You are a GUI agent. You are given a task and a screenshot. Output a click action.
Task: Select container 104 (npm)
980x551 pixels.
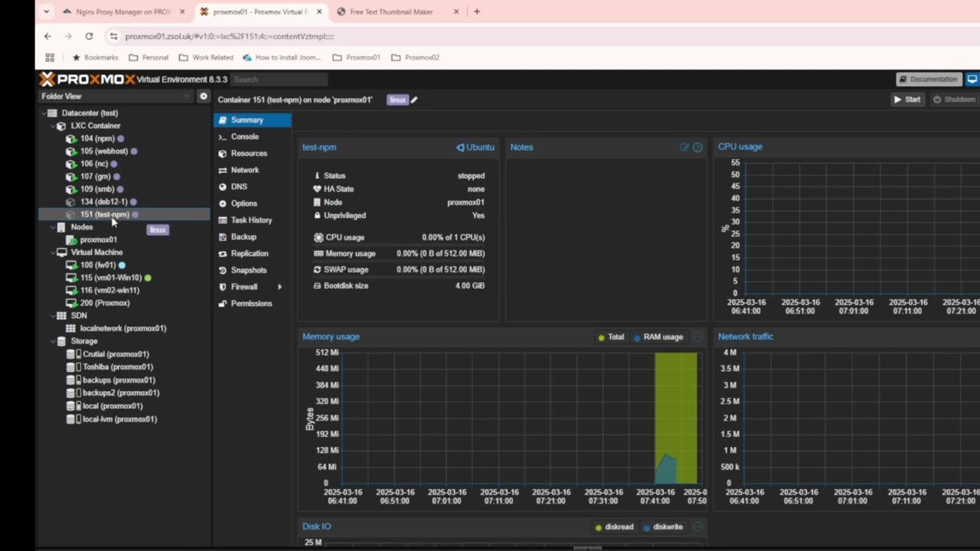pos(97,139)
